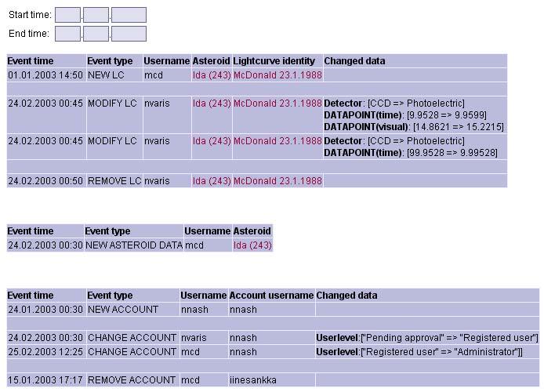
Task: Click the 'REMOVE ACCOUNT' event type cell
Action: (x=132, y=380)
